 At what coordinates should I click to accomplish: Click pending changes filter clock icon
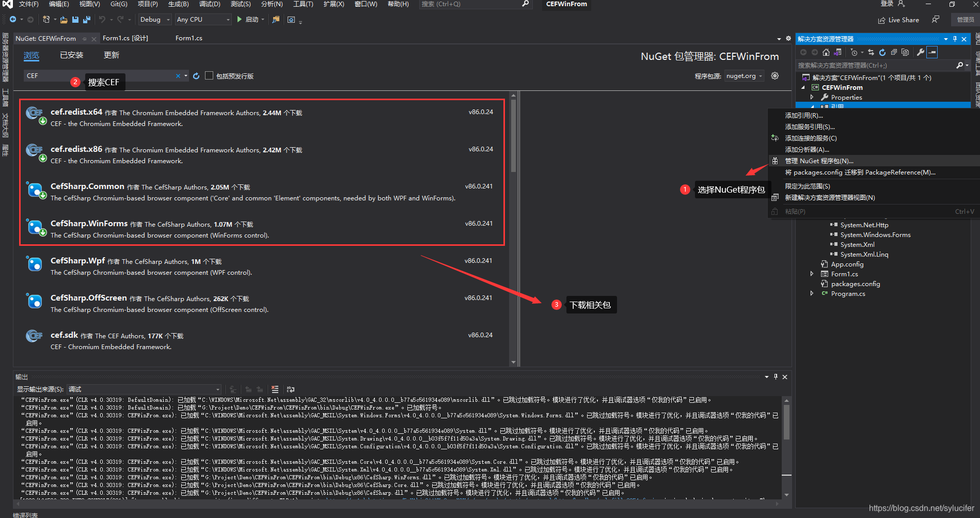(x=854, y=52)
